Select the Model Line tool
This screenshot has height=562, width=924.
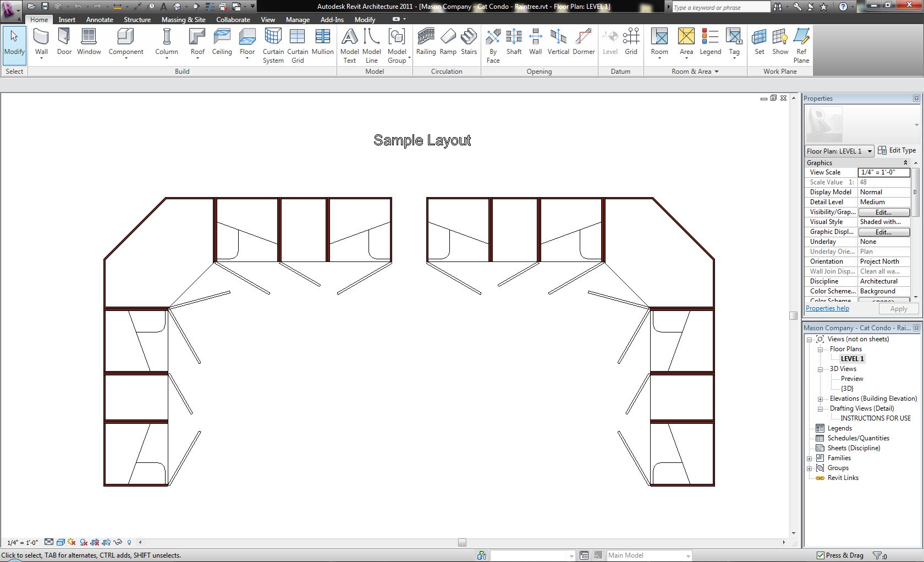[372, 46]
